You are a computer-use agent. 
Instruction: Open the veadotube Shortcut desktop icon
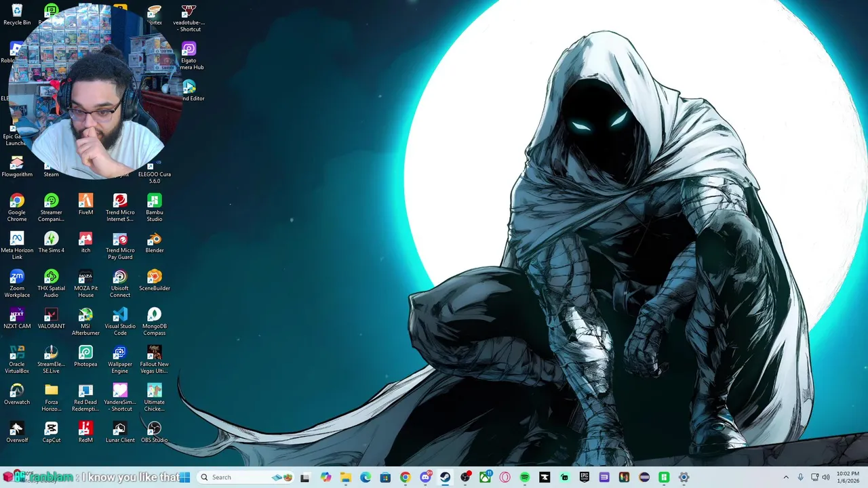(x=189, y=18)
